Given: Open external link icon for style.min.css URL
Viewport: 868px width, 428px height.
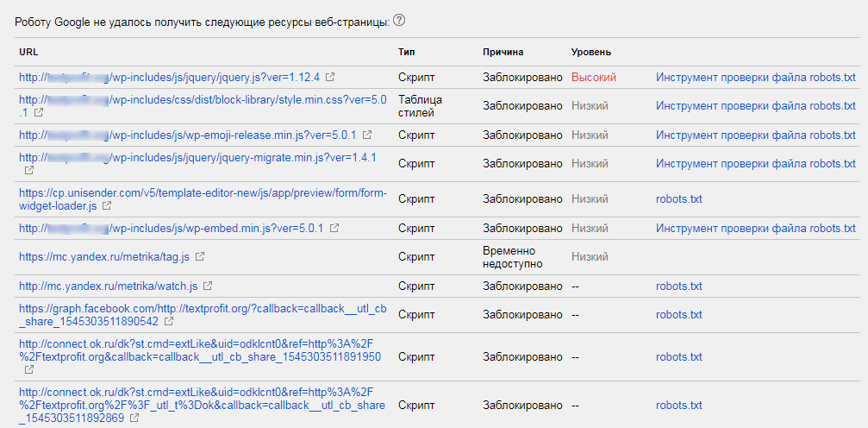Looking at the screenshot, I should (x=39, y=112).
